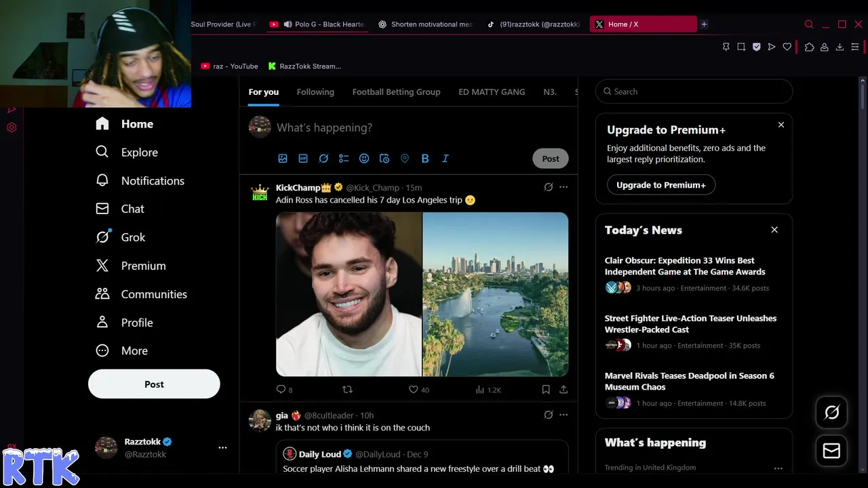Viewport: 868px width, 488px height.
Task: Tag a location with the pin icon
Action: (405, 159)
